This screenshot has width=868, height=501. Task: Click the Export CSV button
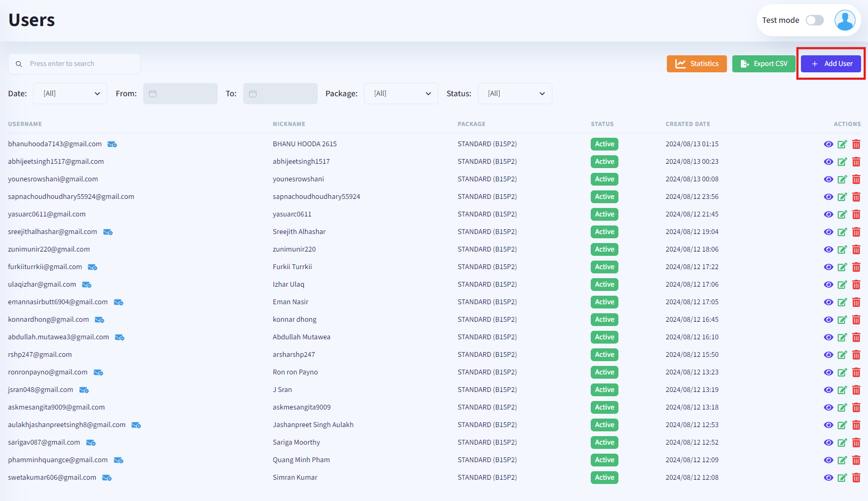(x=763, y=64)
